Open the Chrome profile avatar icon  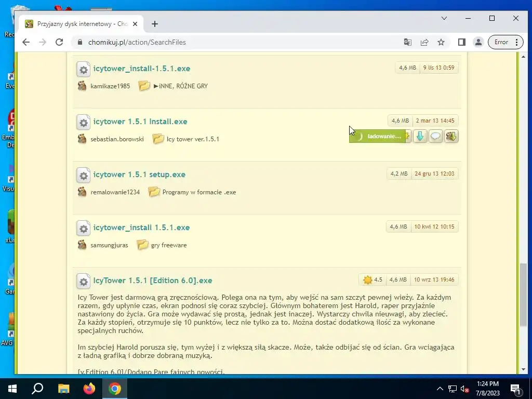(x=478, y=42)
